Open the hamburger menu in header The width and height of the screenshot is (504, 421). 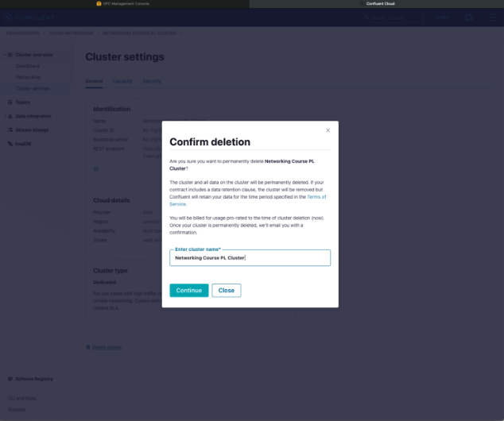pyautogui.click(x=492, y=17)
